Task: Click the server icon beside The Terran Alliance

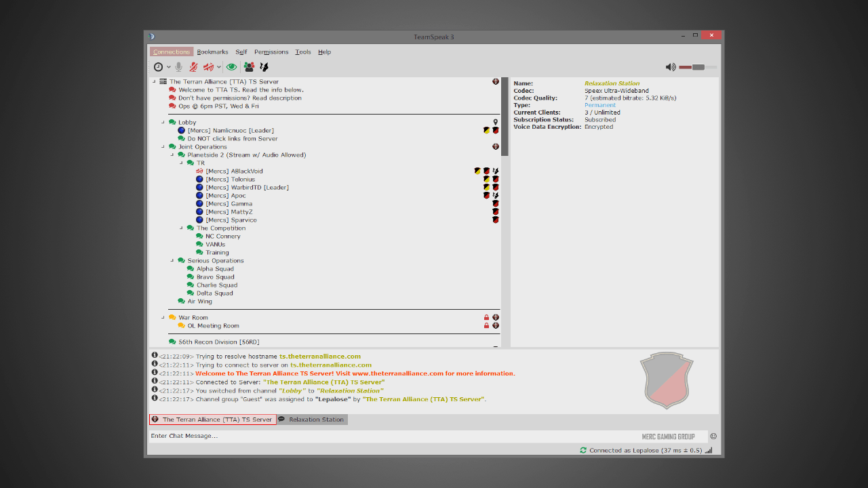Action: [163, 81]
